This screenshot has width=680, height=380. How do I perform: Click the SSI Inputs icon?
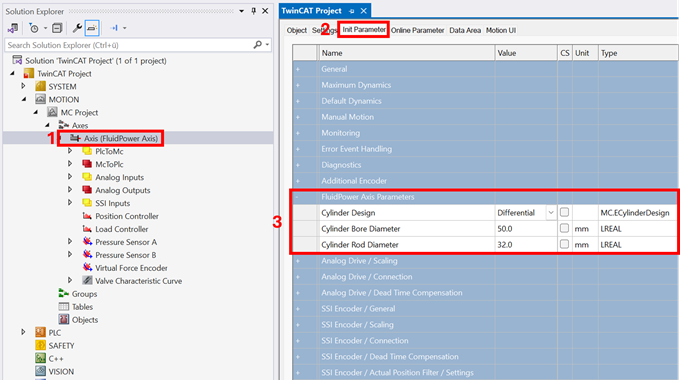point(87,203)
